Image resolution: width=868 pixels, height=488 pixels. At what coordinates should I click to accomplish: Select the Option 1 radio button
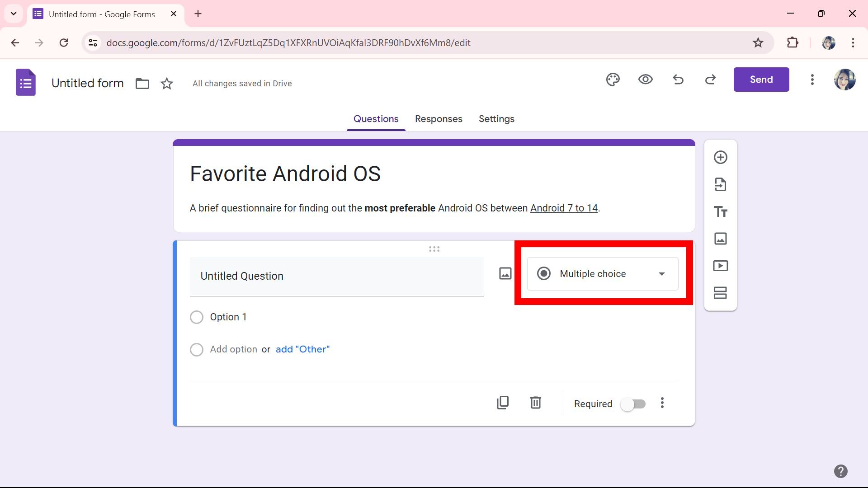click(197, 317)
